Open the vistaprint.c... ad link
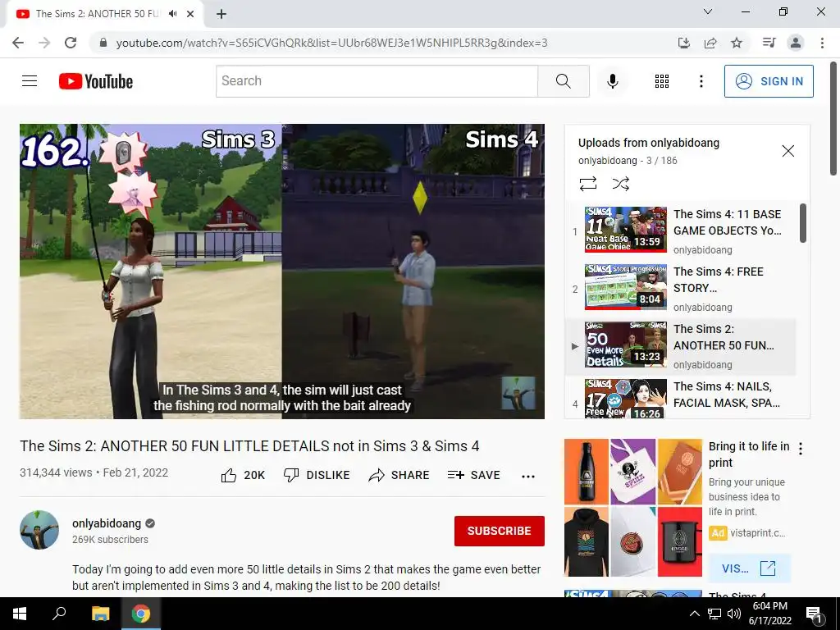Screen dimensions: 840x630 click(x=757, y=533)
